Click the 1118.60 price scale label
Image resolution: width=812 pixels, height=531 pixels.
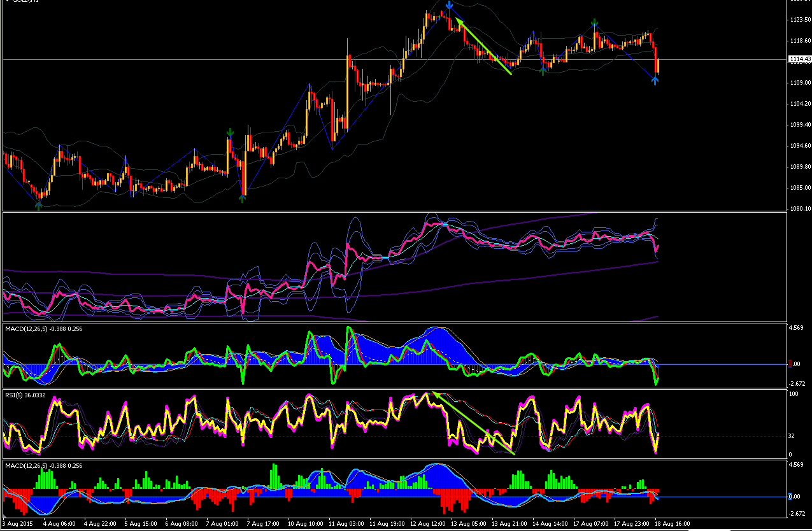(x=799, y=41)
